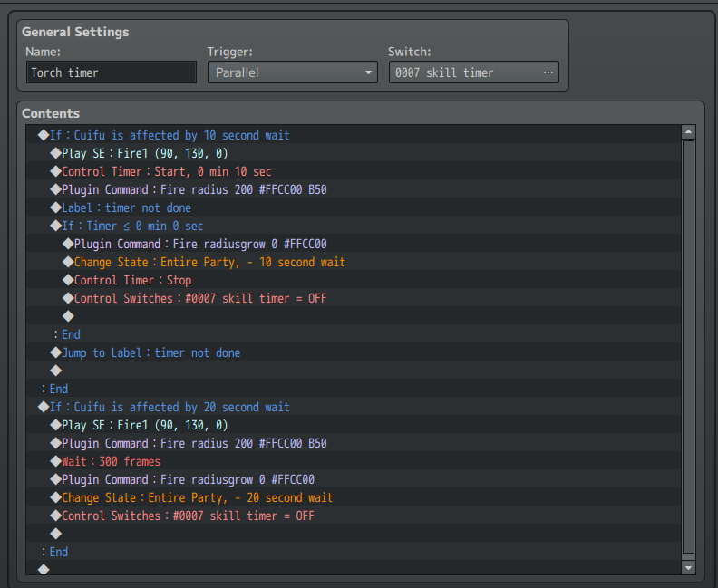Screen dimensions: 718x588
Task: Select 'Label: timer not done' line
Action: 353,207
